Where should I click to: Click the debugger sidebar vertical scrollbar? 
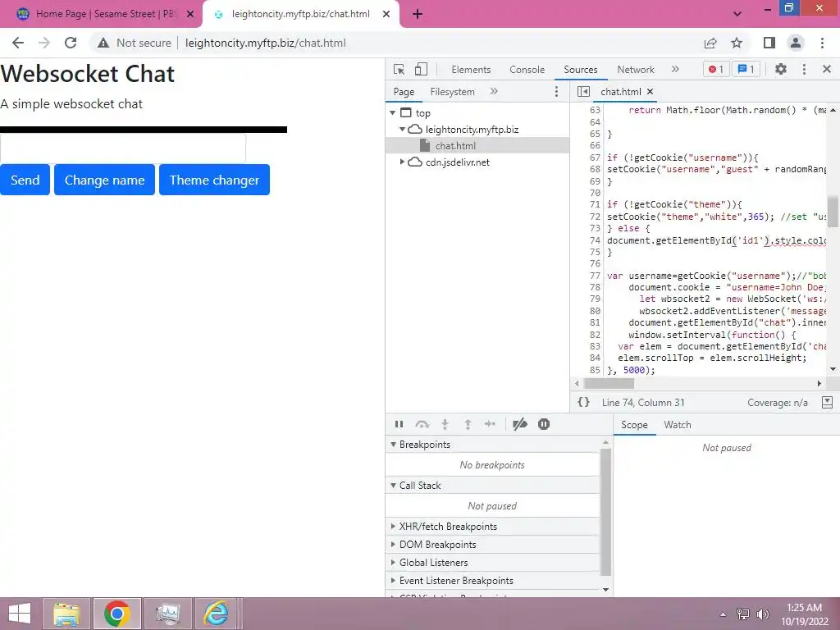[x=606, y=512]
